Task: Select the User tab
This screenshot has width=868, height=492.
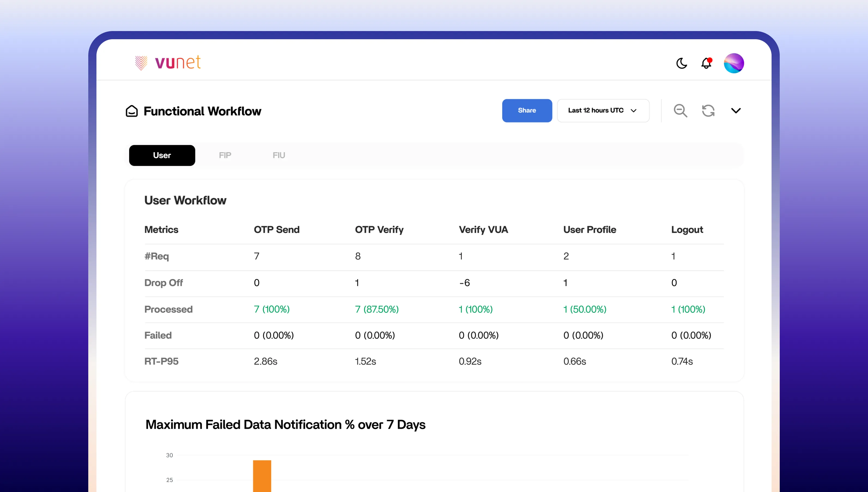Action: pyautogui.click(x=162, y=156)
